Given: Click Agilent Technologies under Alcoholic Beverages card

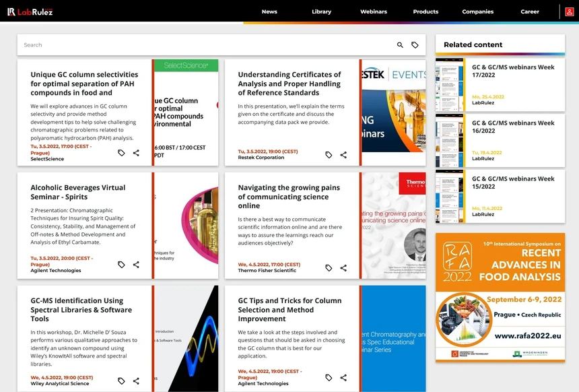Looking at the screenshot, I should (56, 271).
